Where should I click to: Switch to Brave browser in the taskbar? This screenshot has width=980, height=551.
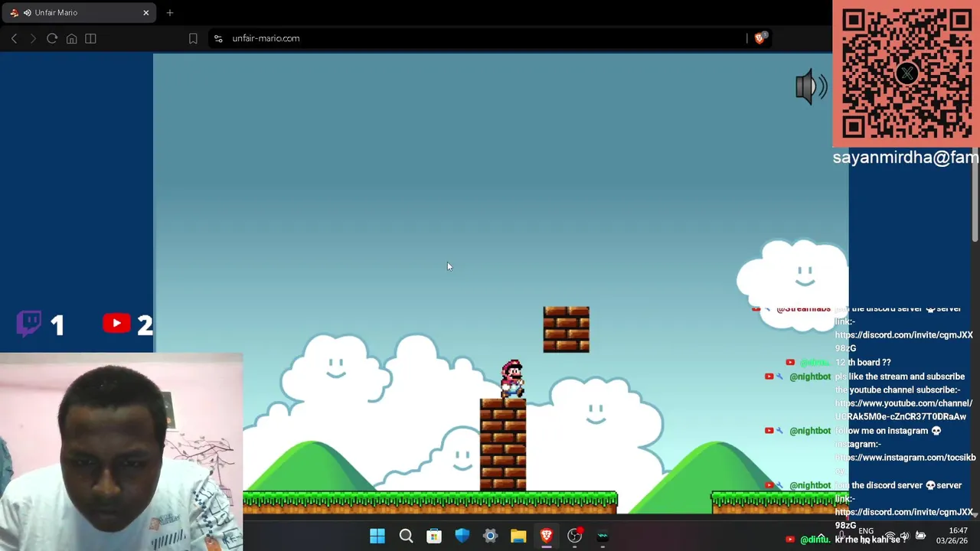(546, 536)
